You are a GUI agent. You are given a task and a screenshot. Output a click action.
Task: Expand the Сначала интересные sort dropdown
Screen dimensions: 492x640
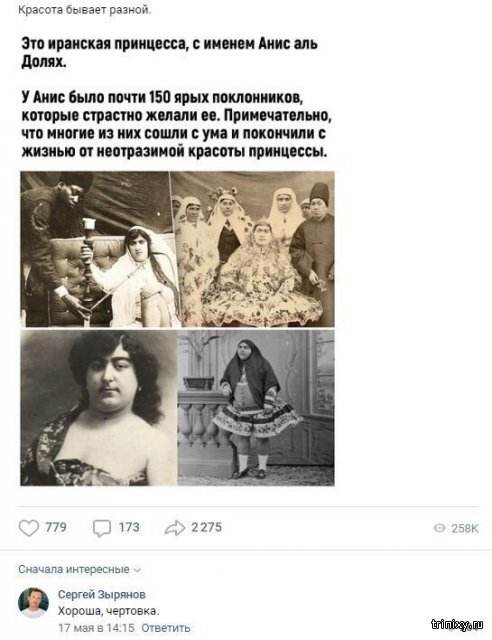tap(79, 569)
